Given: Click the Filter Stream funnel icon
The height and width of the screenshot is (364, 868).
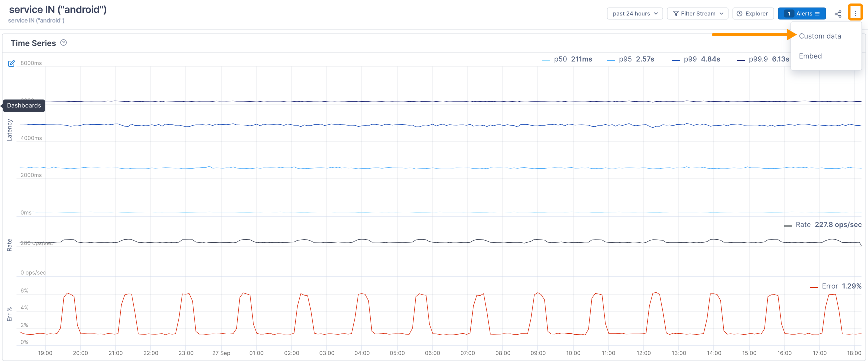Looking at the screenshot, I should tap(675, 14).
